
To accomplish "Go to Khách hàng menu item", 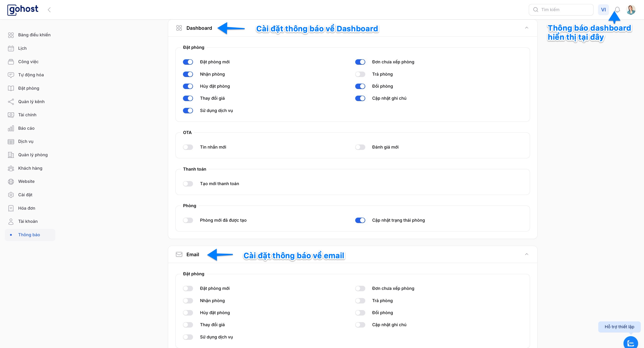I will tap(30, 168).
